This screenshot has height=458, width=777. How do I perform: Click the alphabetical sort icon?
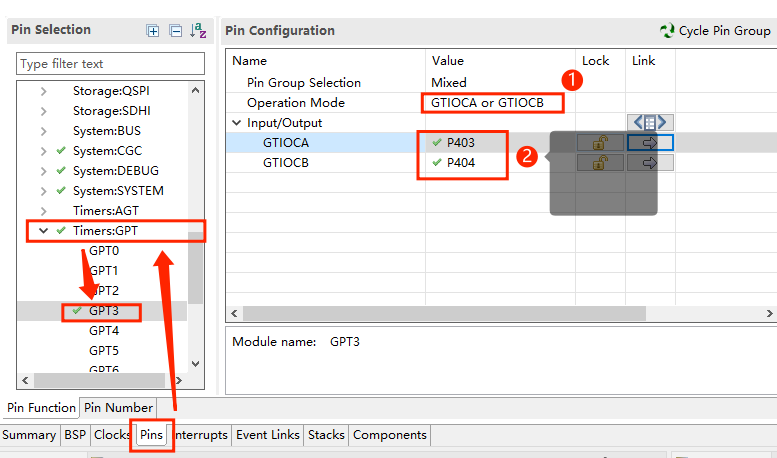198,31
